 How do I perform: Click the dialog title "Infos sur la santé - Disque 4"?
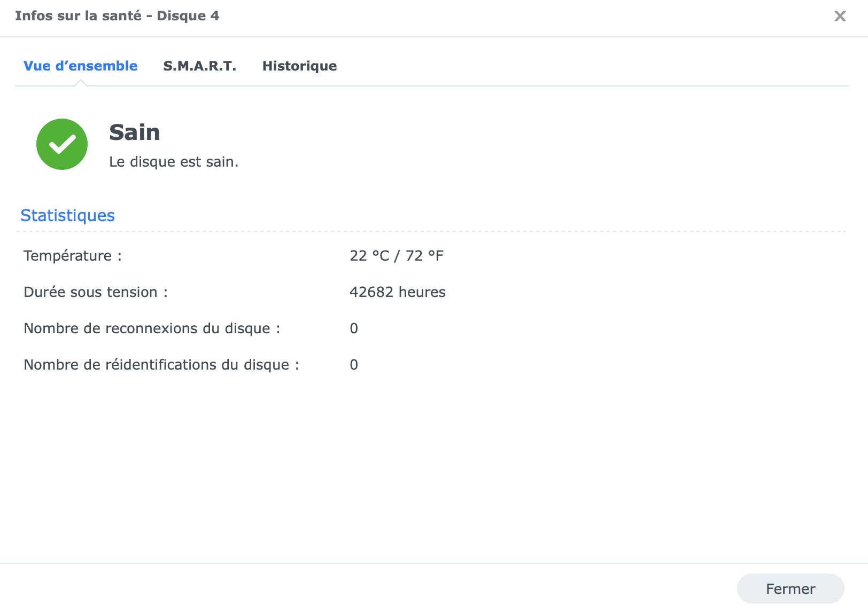(117, 16)
